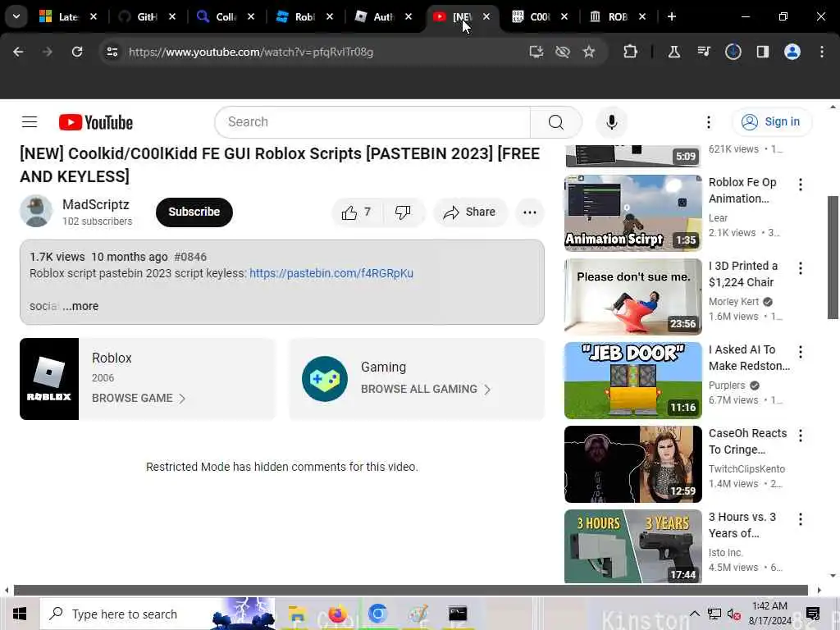Open Firefox from taskbar
The image size is (840, 630).
point(337,614)
